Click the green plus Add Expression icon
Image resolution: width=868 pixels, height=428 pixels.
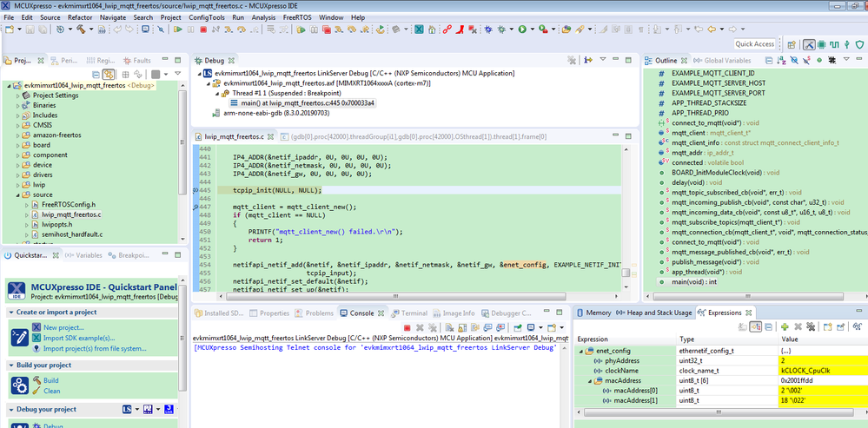coord(785,326)
